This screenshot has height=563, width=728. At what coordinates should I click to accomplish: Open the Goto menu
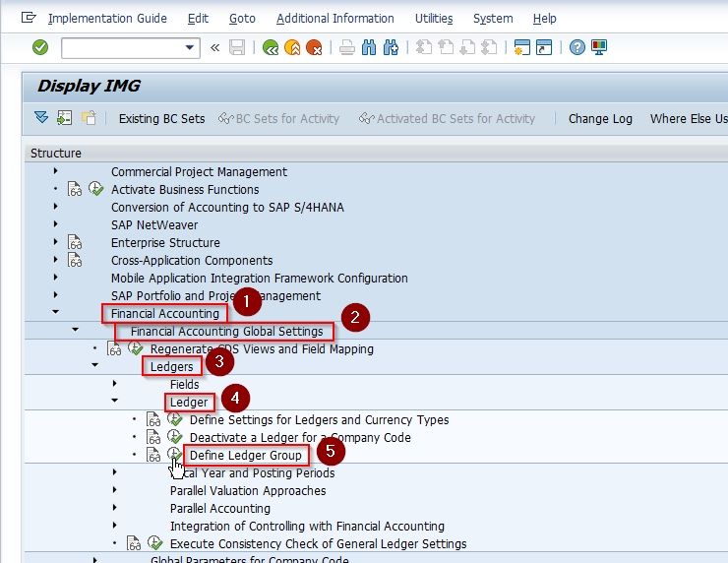[x=242, y=19]
